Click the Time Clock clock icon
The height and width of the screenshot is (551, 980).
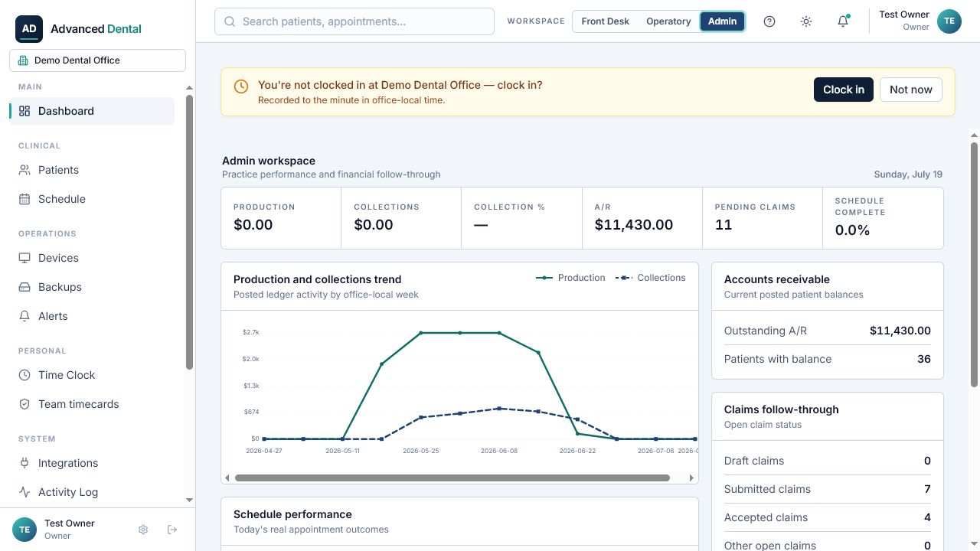[24, 375]
